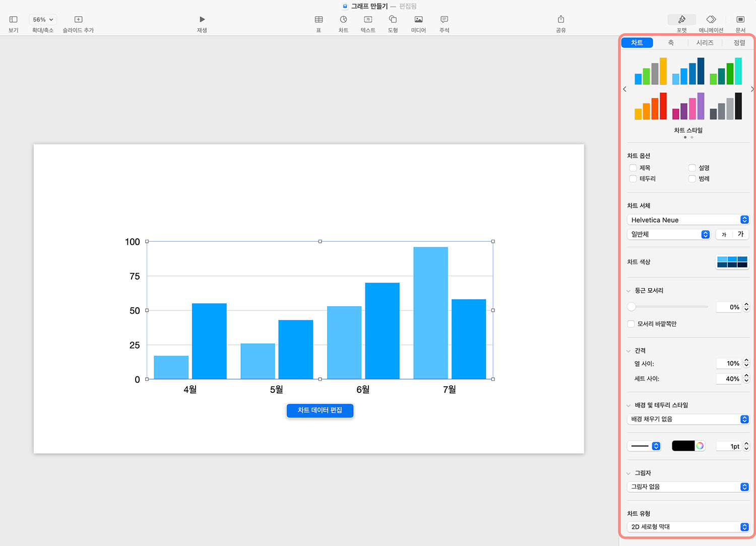This screenshot has height=546, width=756.
Task: Open the 도형 shapes menu
Action: tap(393, 20)
